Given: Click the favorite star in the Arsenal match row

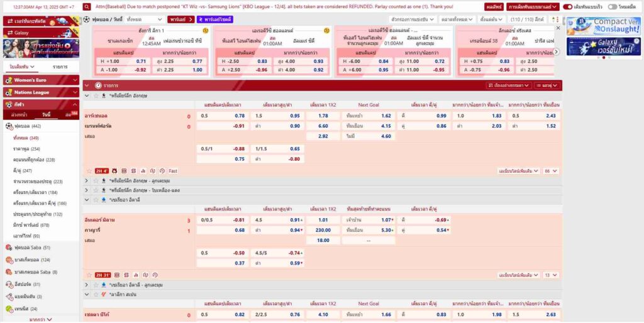Looking at the screenshot, I should pyautogui.click(x=89, y=170).
